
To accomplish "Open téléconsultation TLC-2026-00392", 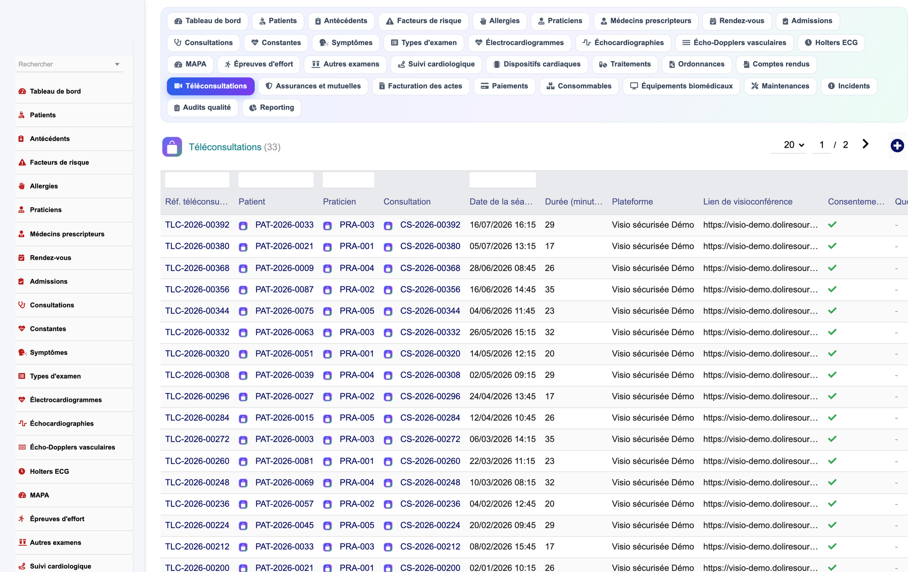I will (197, 225).
